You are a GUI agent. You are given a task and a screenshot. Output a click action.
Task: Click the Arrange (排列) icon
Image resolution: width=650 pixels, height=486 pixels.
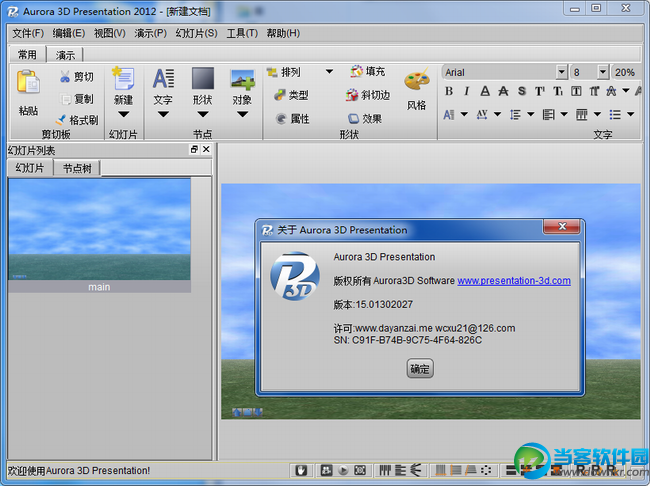click(272, 72)
